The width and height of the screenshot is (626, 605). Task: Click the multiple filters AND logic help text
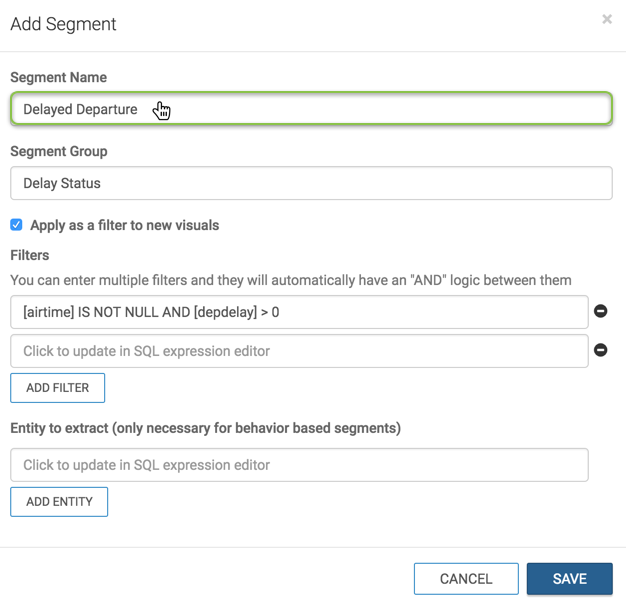click(290, 280)
